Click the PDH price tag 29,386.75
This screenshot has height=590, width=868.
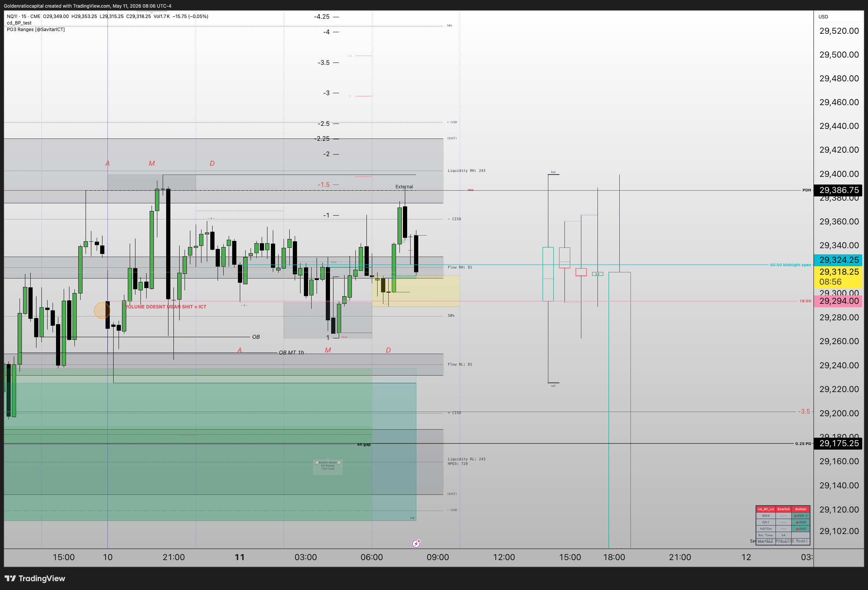pos(839,190)
